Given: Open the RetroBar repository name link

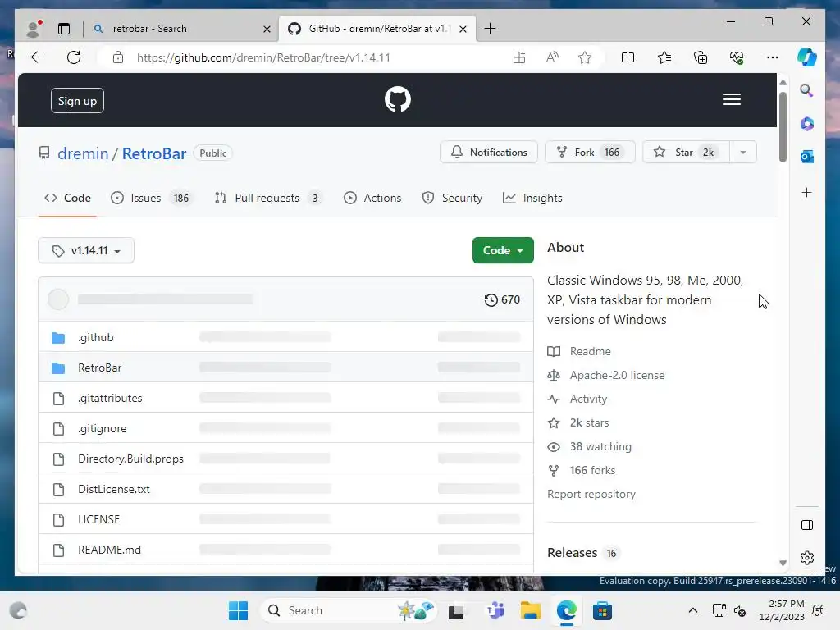Looking at the screenshot, I should pos(154,153).
